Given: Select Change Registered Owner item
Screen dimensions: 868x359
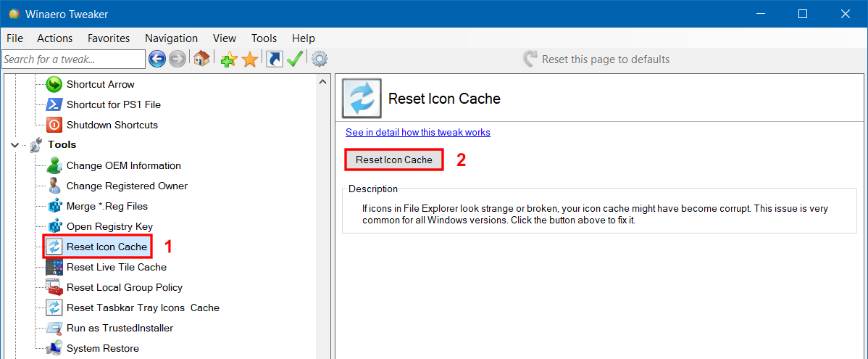Looking at the screenshot, I should (127, 186).
